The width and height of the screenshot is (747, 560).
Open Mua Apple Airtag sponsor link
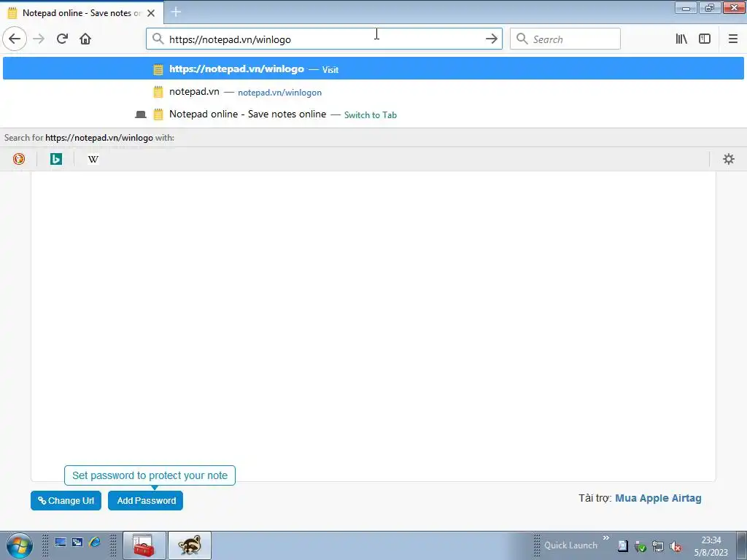(658, 498)
